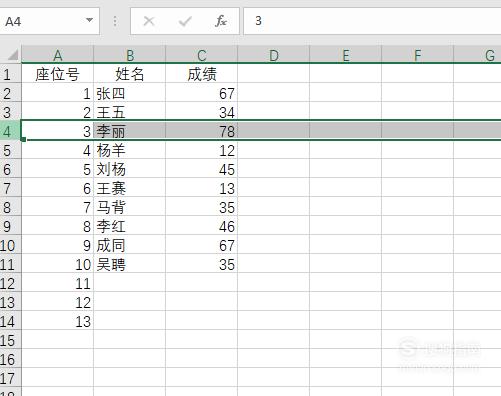Click the name cell 吴聘
Viewport: 501px width, 396px height.
point(130,264)
